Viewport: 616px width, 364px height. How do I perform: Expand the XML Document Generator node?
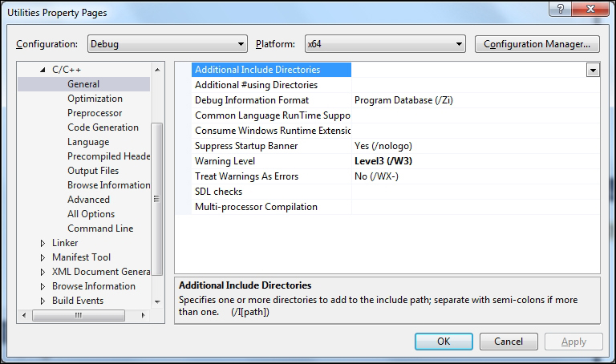[43, 272]
